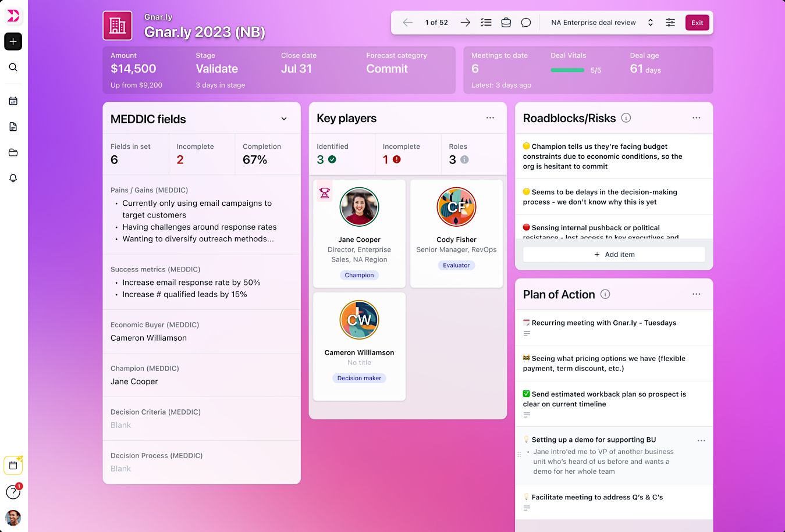Image resolution: width=785 pixels, height=532 pixels.
Task: Open the budget constraints roadblock item
Action: point(614,156)
